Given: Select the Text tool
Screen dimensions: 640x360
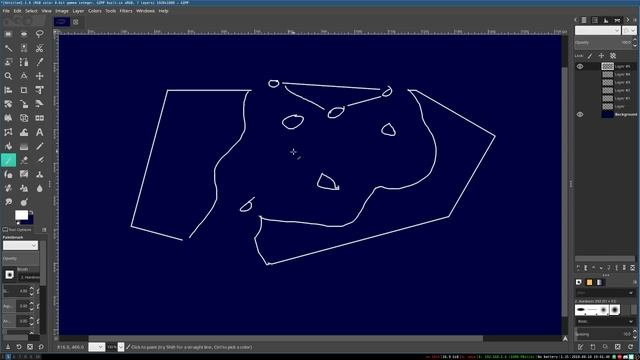Looking at the screenshot, I should point(39,132).
